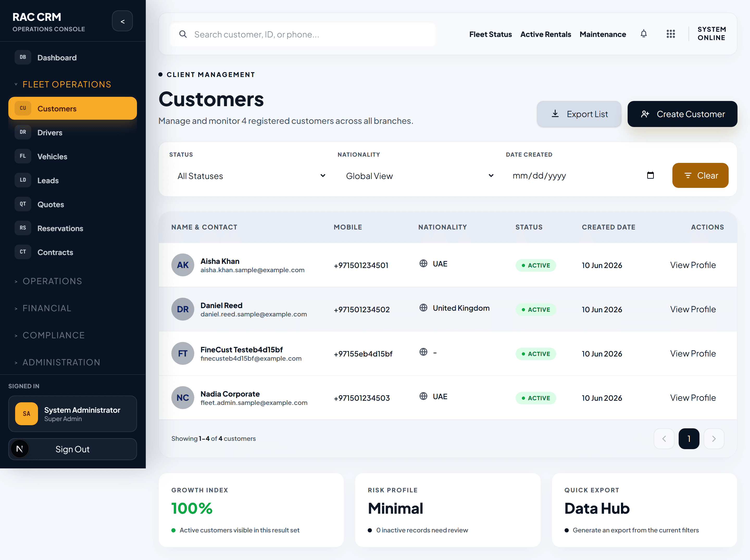Click the customer search field
This screenshot has width=750, height=560.
click(302, 34)
